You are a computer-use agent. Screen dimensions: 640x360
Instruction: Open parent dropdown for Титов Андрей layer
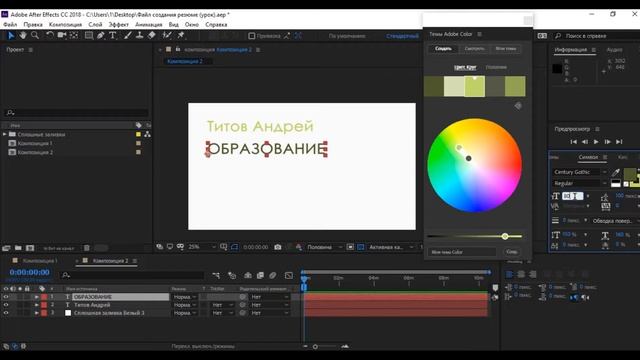(269, 305)
